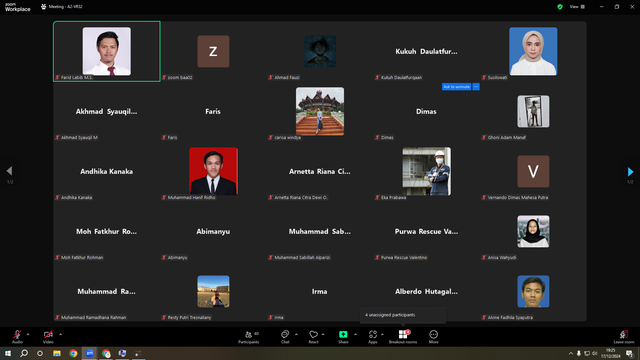Click the taskbar clock showing 19:25
The height and width of the screenshot is (360, 640).
[611, 353]
